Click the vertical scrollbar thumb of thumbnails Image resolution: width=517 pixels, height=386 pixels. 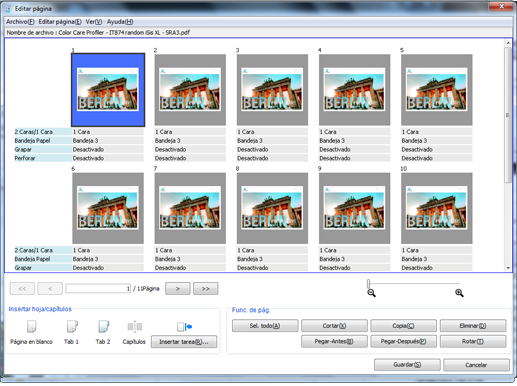tap(508, 115)
